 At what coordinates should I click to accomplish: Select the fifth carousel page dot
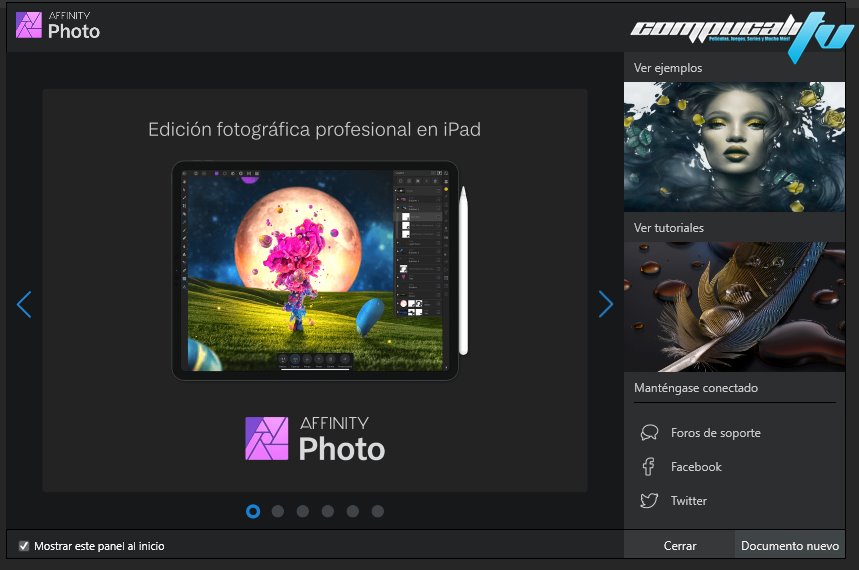coord(353,511)
